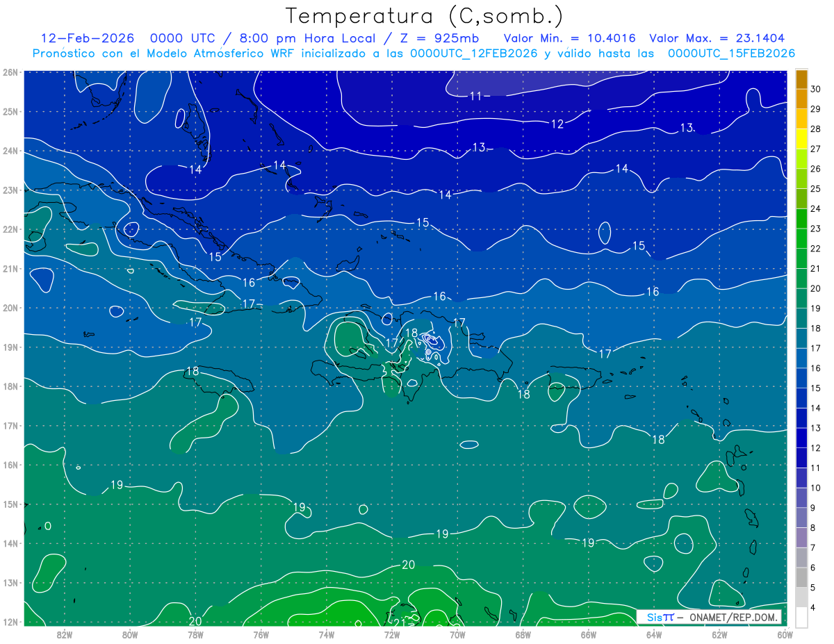Click the 82W longitude axis label

(65, 634)
